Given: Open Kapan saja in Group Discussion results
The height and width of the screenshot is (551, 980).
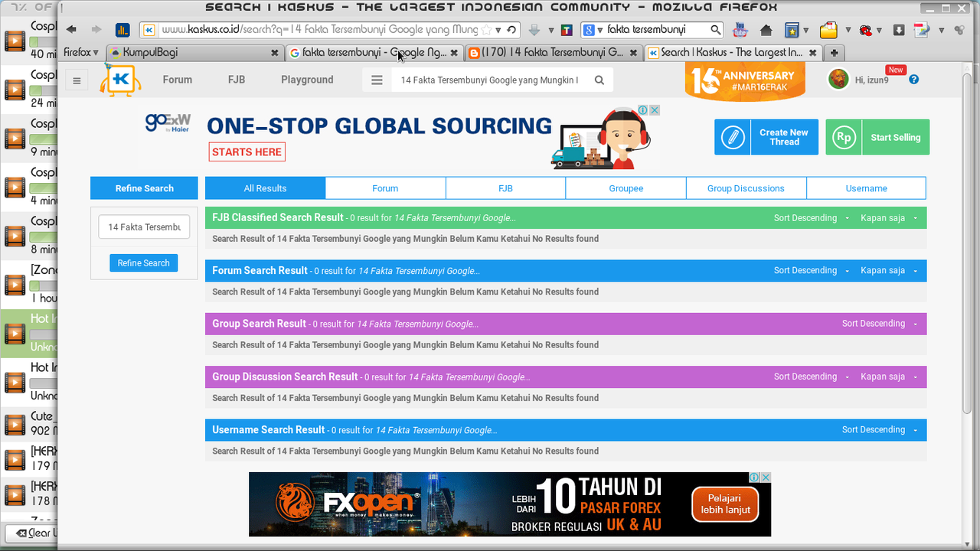Looking at the screenshot, I should 888,377.
